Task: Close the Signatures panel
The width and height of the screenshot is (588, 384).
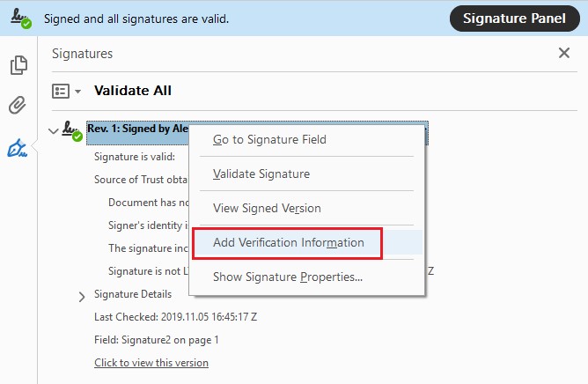Action: (563, 53)
